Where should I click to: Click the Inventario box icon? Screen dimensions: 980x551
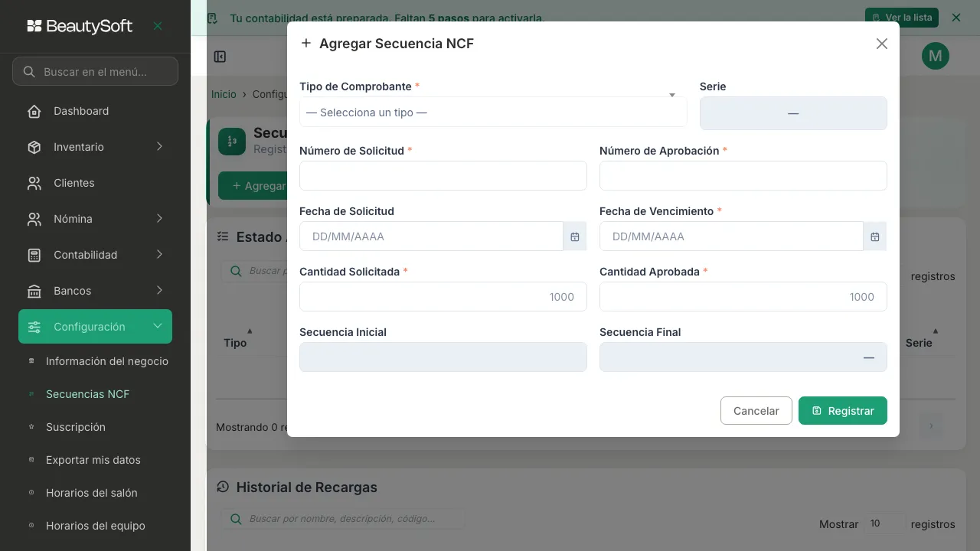[x=34, y=147]
